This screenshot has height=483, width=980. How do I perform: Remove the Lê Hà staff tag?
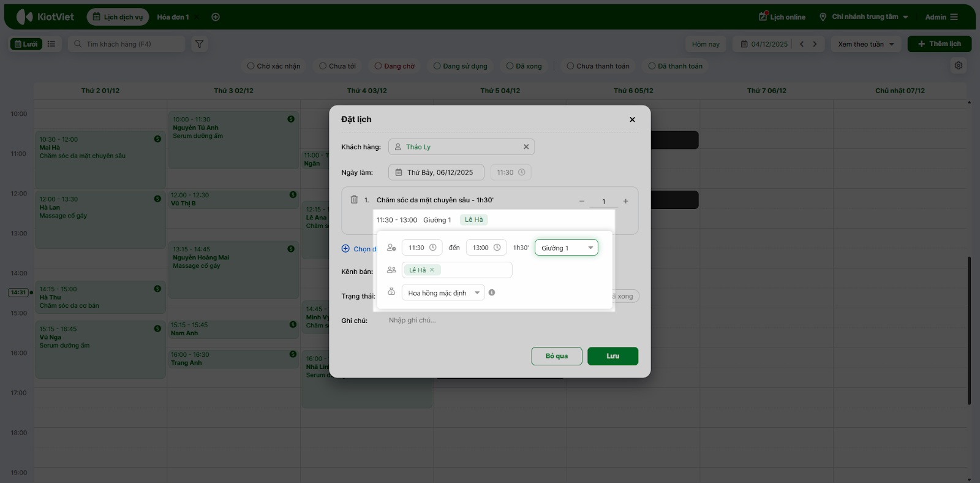pyautogui.click(x=432, y=270)
